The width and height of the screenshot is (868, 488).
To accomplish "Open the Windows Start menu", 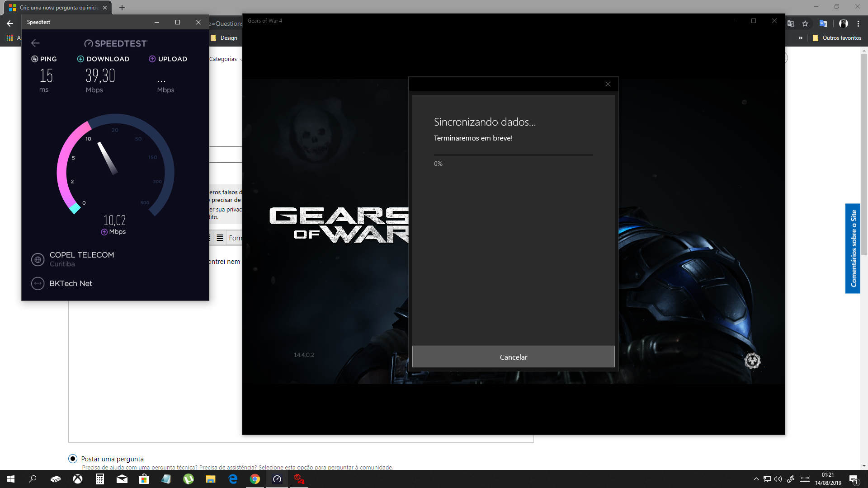I will (11, 479).
